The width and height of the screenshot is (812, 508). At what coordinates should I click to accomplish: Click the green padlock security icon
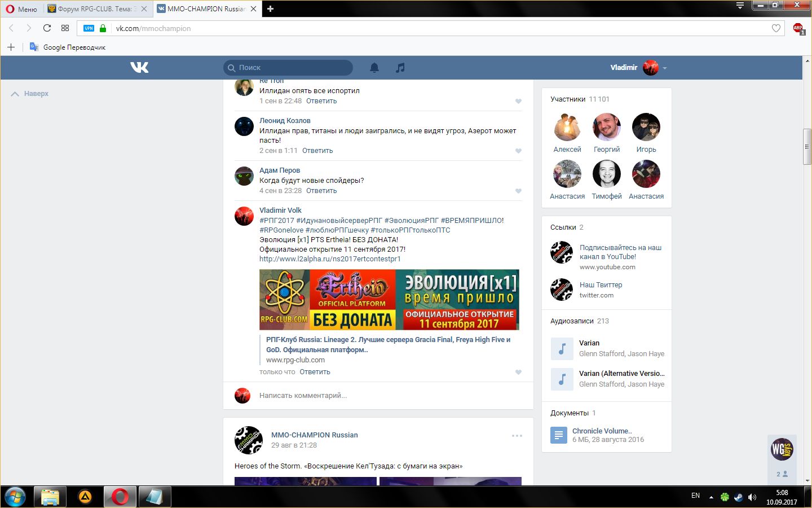(x=103, y=28)
